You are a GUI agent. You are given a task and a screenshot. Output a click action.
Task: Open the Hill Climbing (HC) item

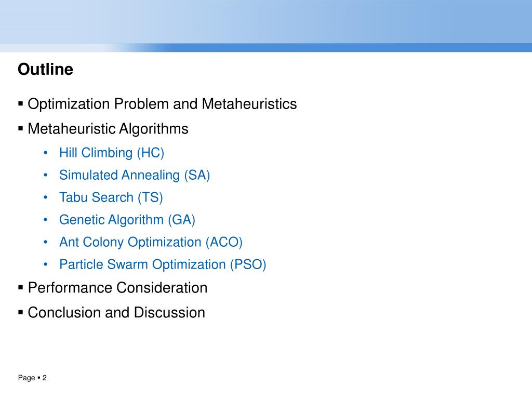coord(112,153)
